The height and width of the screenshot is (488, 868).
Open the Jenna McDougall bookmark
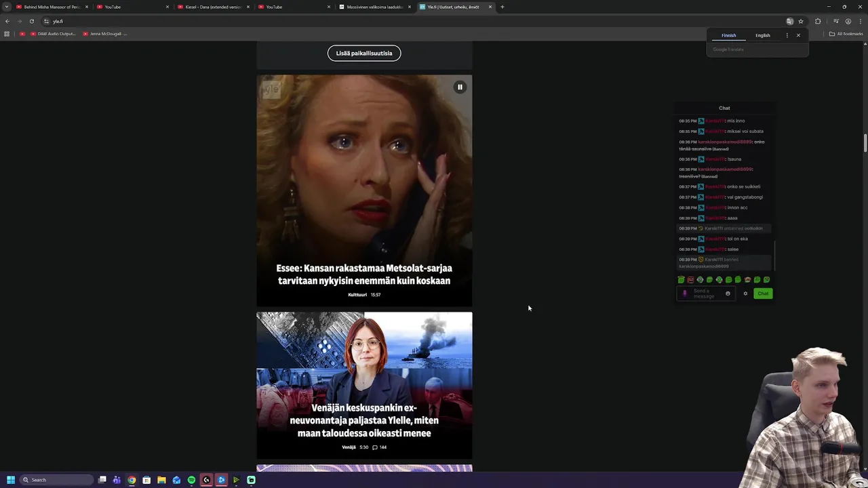(x=105, y=34)
